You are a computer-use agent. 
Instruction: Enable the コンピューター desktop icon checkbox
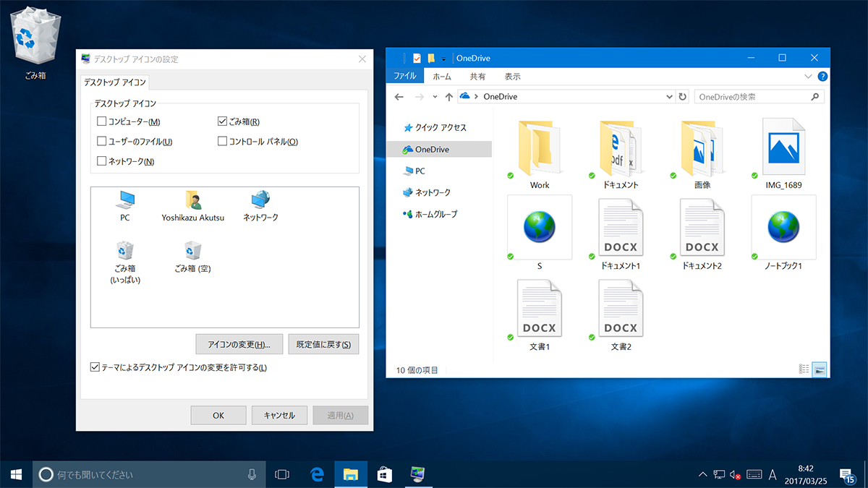point(101,121)
